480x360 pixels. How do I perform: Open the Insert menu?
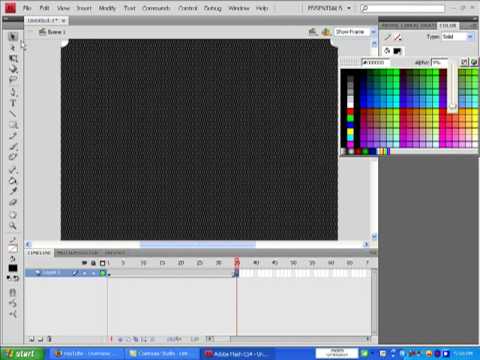84,8
